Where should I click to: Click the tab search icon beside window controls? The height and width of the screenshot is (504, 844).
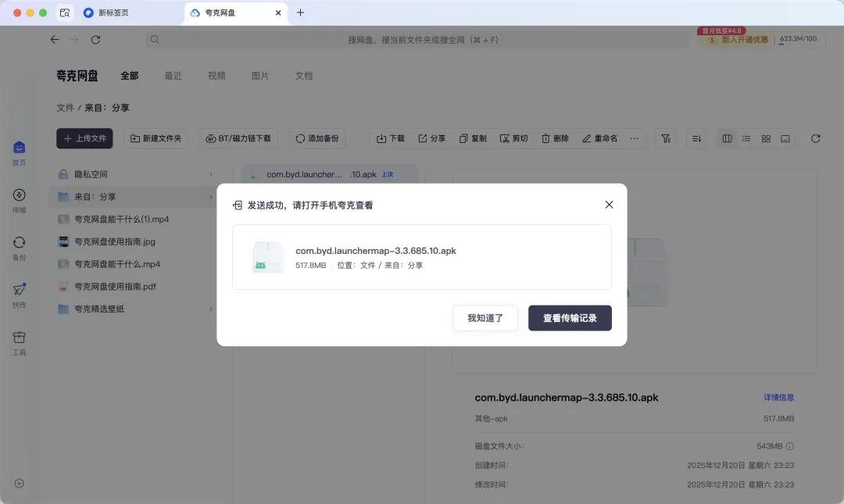[x=65, y=13]
